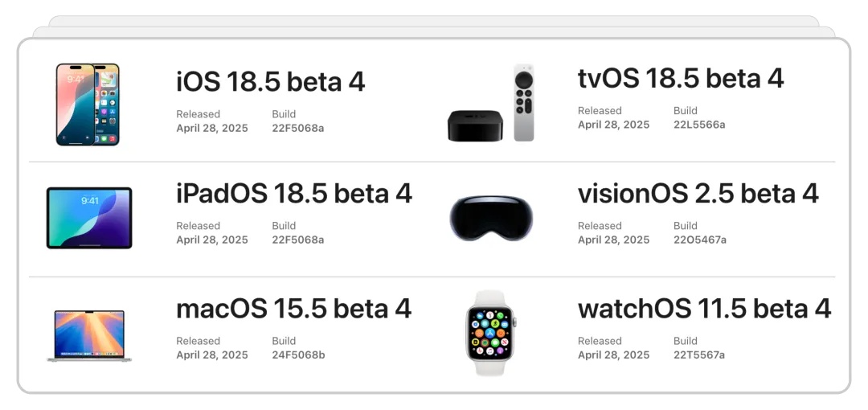Open the iPadOS 18.5 beta 4 heading
868x410 pixels.
[x=294, y=194]
